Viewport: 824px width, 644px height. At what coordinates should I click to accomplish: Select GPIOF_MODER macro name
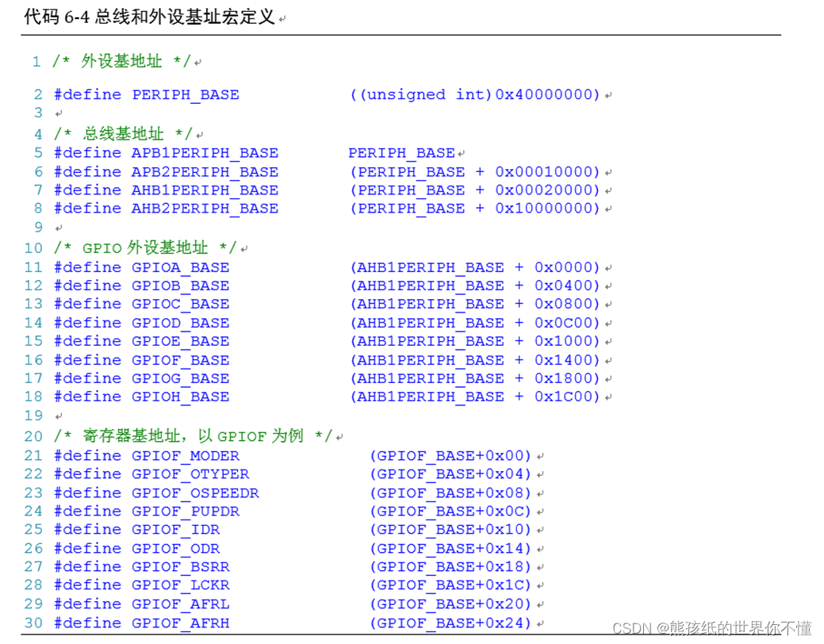(186, 456)
